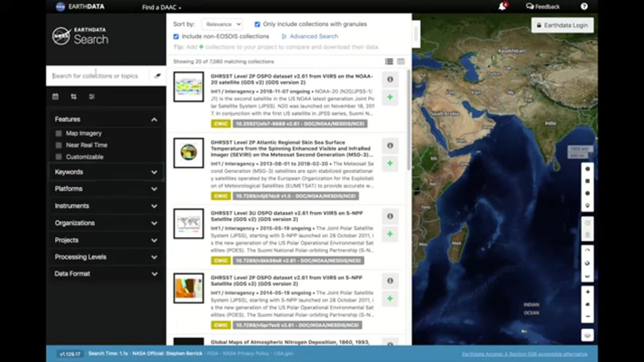Click the panel resize handle beside results
This screenshot has height=362, width=644.
[416, 34]
